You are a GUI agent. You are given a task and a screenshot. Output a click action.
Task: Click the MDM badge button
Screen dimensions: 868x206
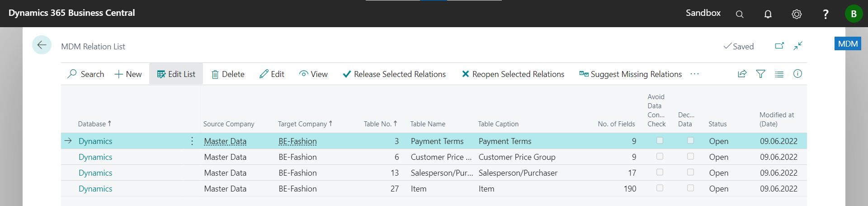pyautogui.click(x=848, y=43)
